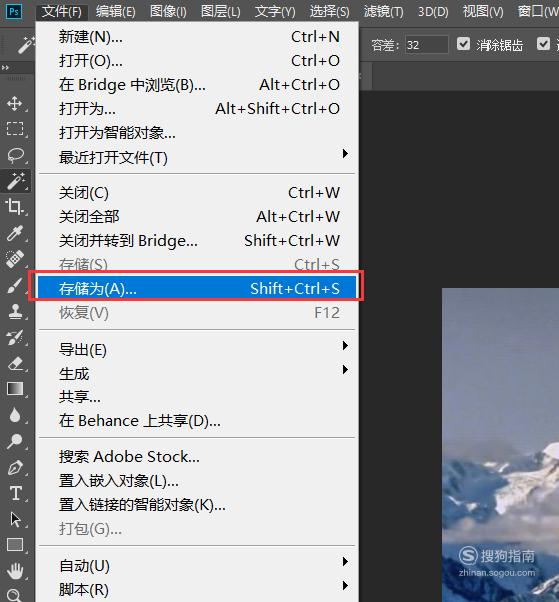This screenshot has height=602, width=559.
Task: Select the Dodge tool
Action: [x=15, y=441]
